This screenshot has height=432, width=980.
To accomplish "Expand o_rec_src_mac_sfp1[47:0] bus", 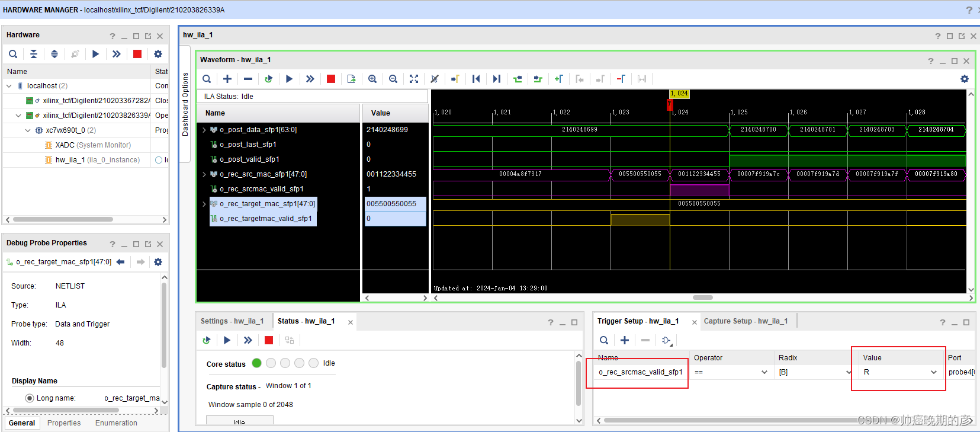I will pos(204,174).
